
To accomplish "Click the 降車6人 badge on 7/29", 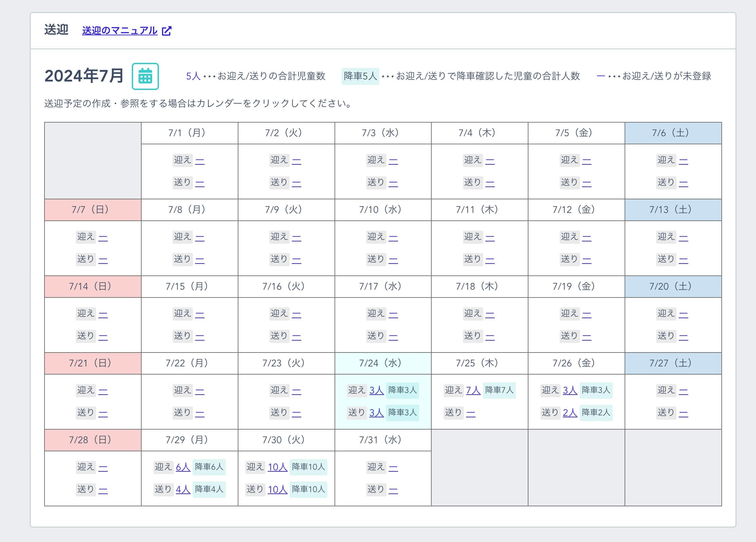I will click(209, 467).
